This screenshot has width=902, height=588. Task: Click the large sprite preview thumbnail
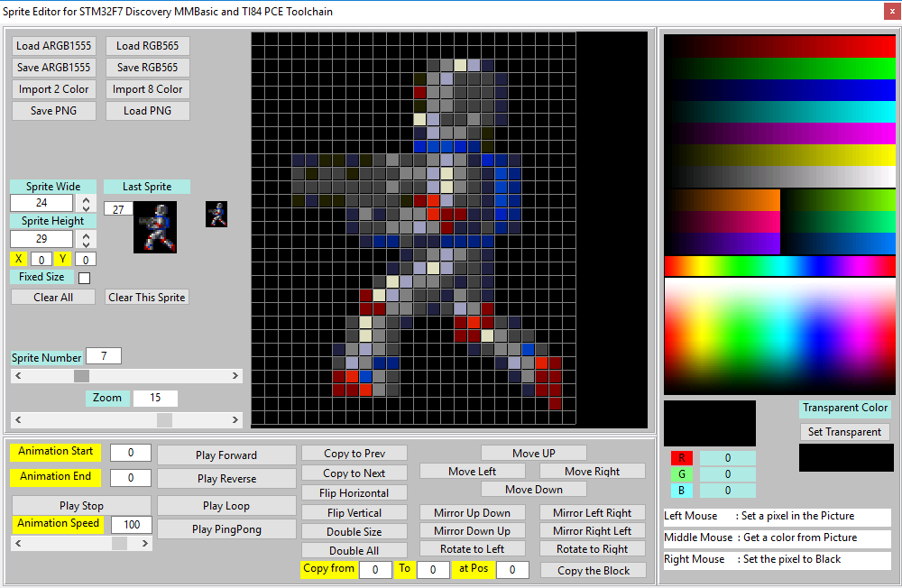click(x=155, y=227)
